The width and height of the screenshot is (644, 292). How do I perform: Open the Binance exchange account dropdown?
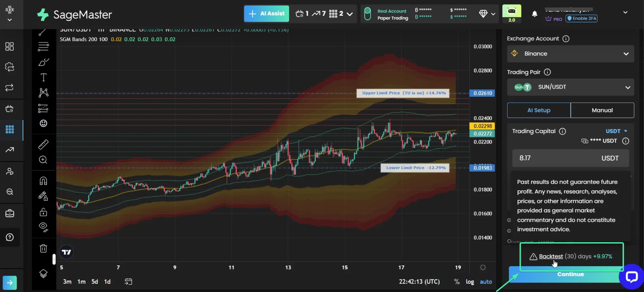point(570,54)
